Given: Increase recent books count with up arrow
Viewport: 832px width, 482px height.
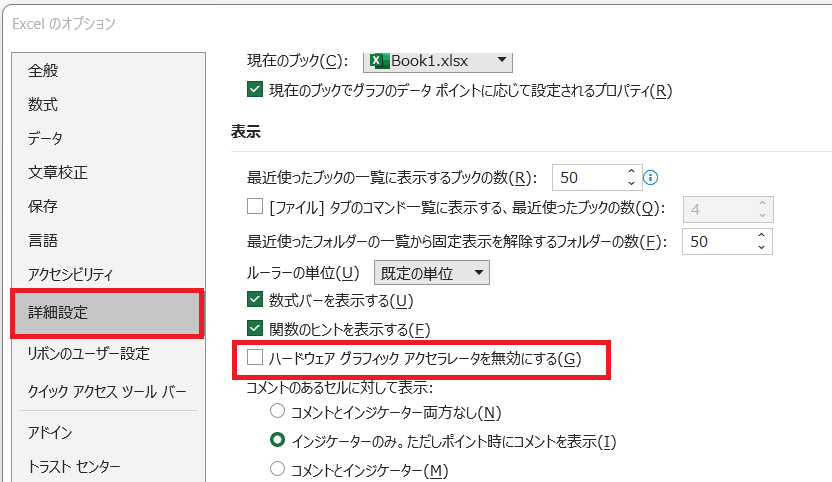Looking at the screenshot, I should click(631, 171).
